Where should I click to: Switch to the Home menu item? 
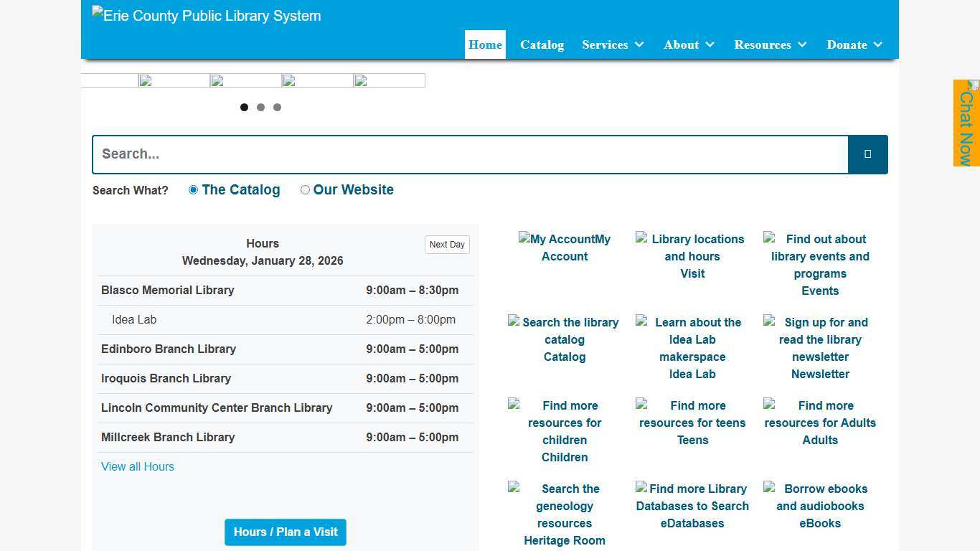(x=485, y=44)
